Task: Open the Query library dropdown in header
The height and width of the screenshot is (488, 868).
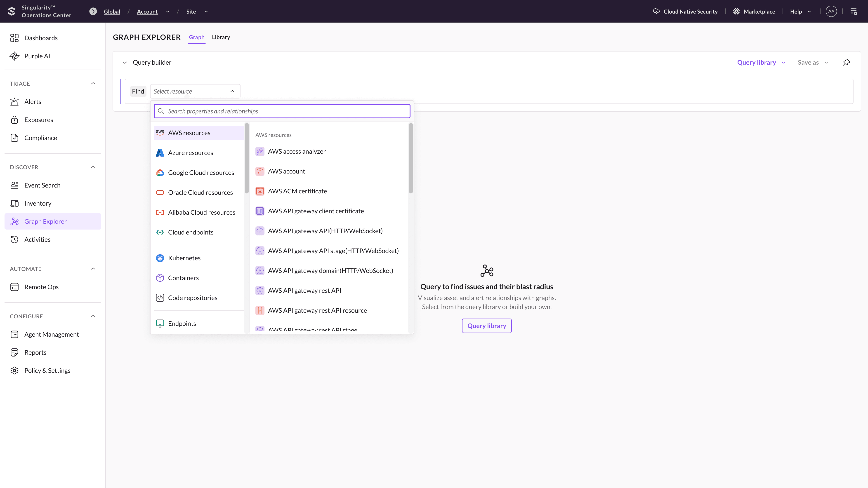Action: tap(761, 63)
